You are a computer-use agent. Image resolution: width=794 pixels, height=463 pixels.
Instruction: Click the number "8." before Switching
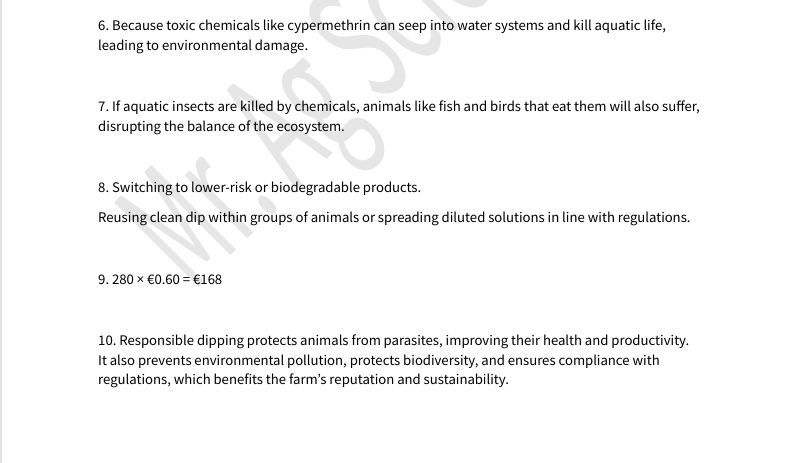tap(103, 187)
